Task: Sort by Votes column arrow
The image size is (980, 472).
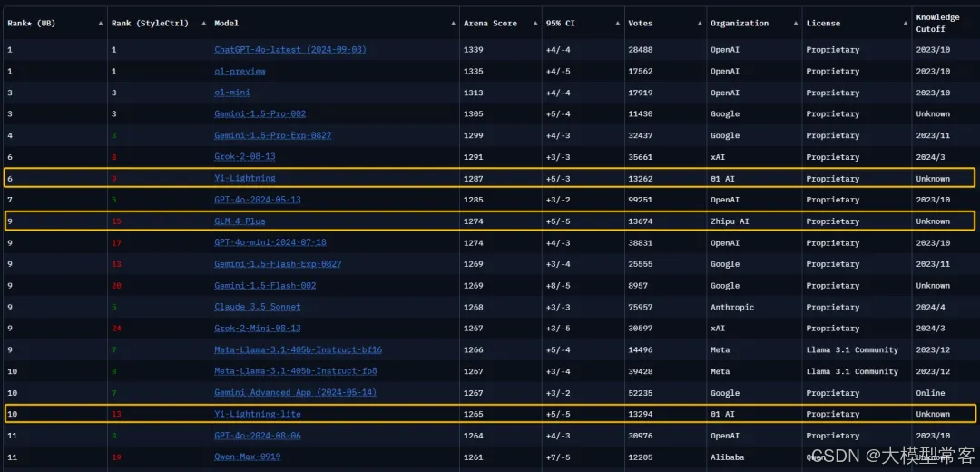Action: tap(701, 23)
